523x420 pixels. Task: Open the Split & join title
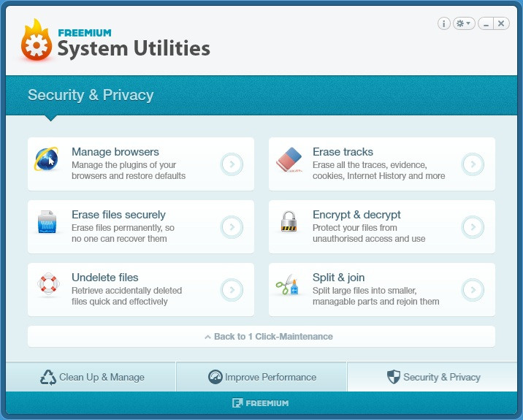(x=338, y=278)
